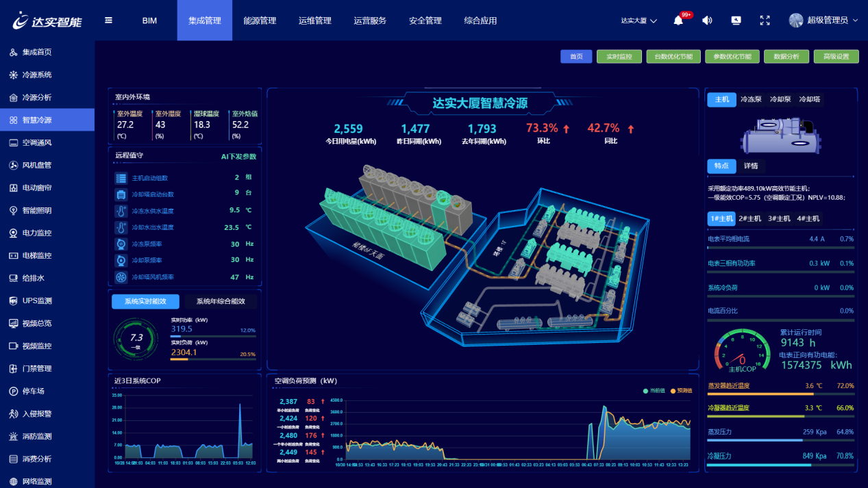Click the screen display icon in header
This screenshot has height=488, width=868.
[736, 21]
